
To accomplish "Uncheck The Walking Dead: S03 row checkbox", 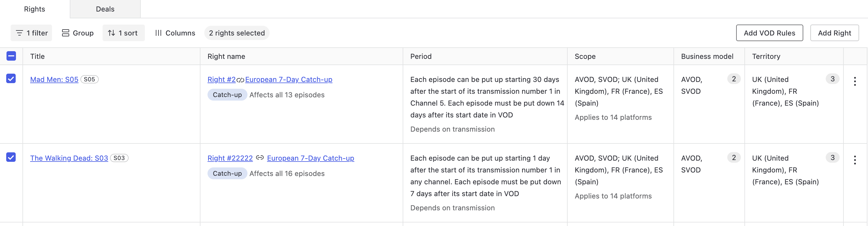I will click(x=11, y=157).
